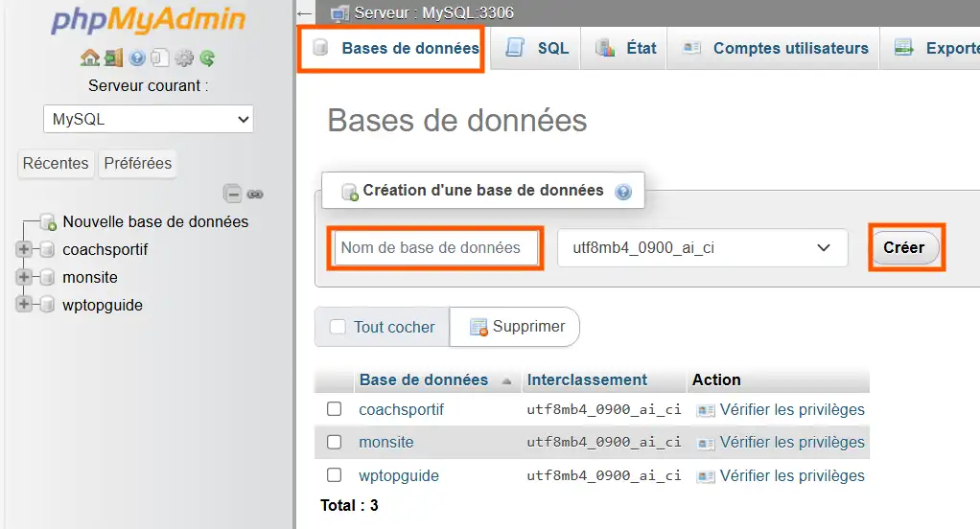The height and width of the screenshot is (529, 980).
Task: Click the Serveur : MySQL:3306 breadcrumb
Action: point(433,12)
